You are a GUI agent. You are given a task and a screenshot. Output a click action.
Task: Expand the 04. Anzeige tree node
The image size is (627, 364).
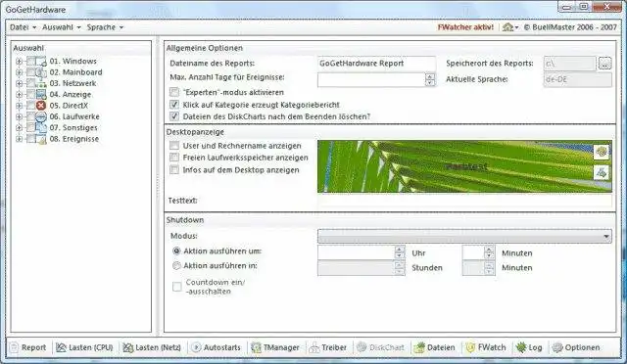tap(19, 95)
